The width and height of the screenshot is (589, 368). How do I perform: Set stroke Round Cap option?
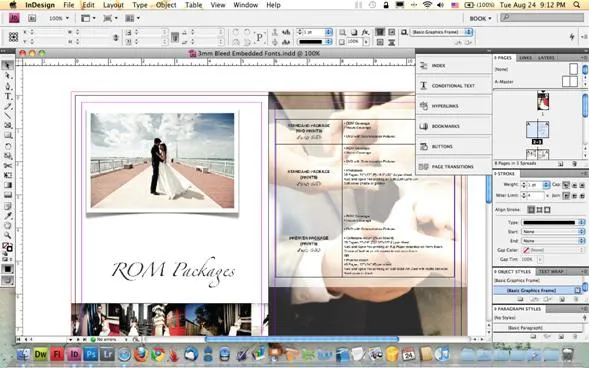(x=574, y=185)
